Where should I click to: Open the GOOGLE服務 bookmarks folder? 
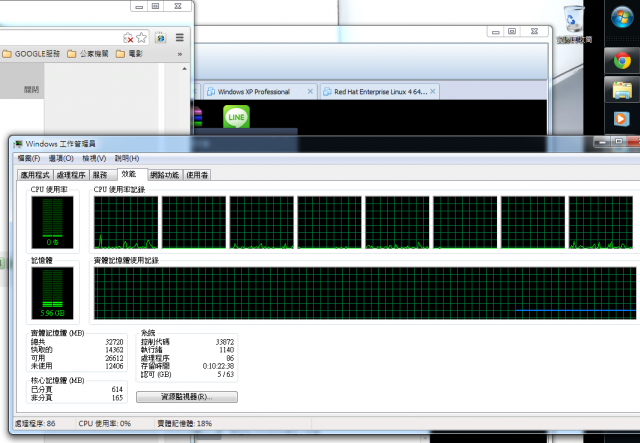(x=31, y=54)
